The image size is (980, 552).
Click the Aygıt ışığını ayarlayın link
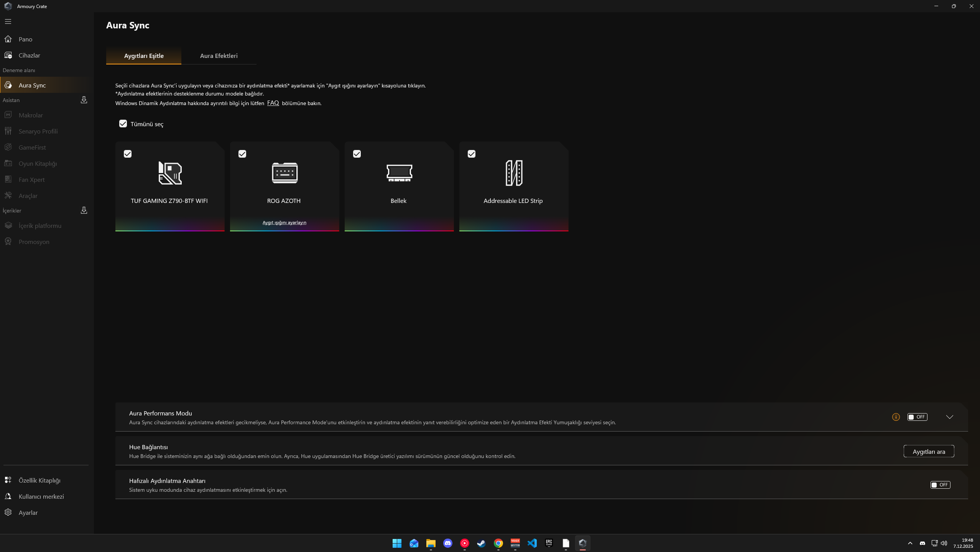pyautogui.click(x=284, y=222)
